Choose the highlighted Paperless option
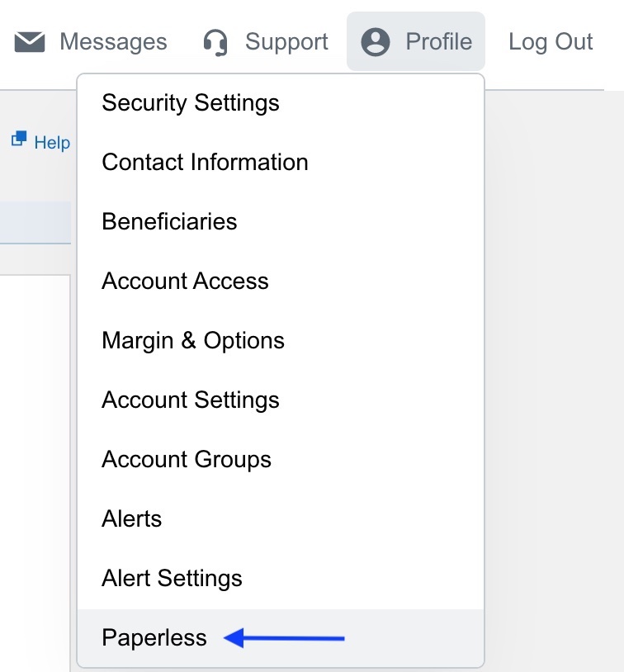Viewport: 624px width, 672px height. coord(154,638)
